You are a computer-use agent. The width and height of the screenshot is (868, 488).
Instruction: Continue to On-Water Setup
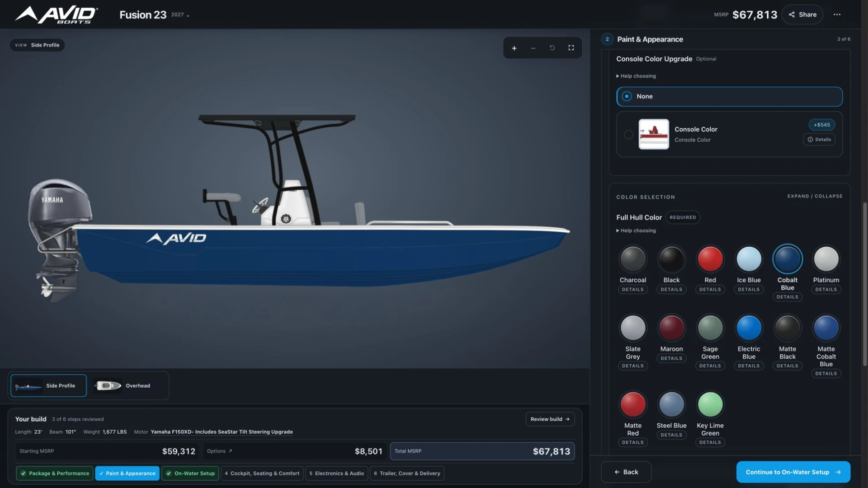click(793, 472)
